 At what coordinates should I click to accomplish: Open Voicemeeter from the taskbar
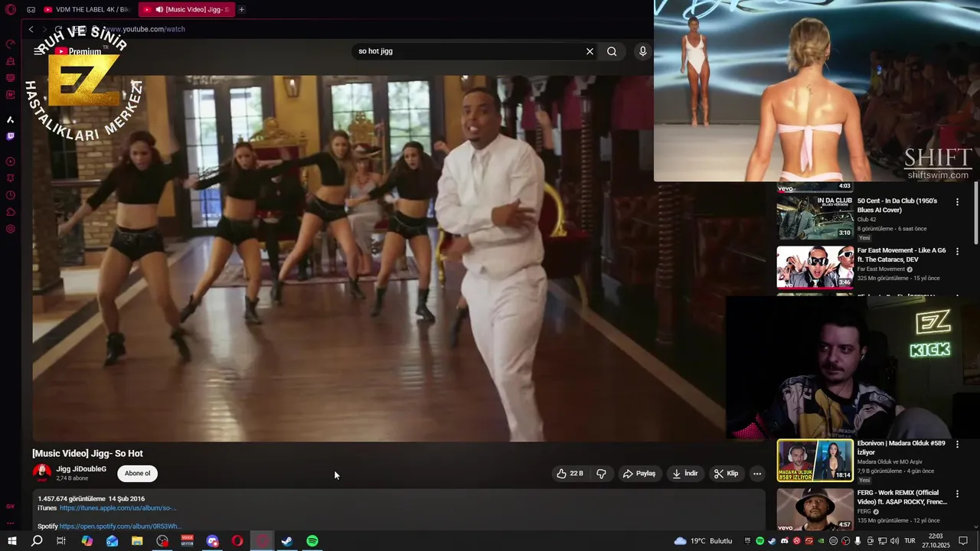(187, 541)
